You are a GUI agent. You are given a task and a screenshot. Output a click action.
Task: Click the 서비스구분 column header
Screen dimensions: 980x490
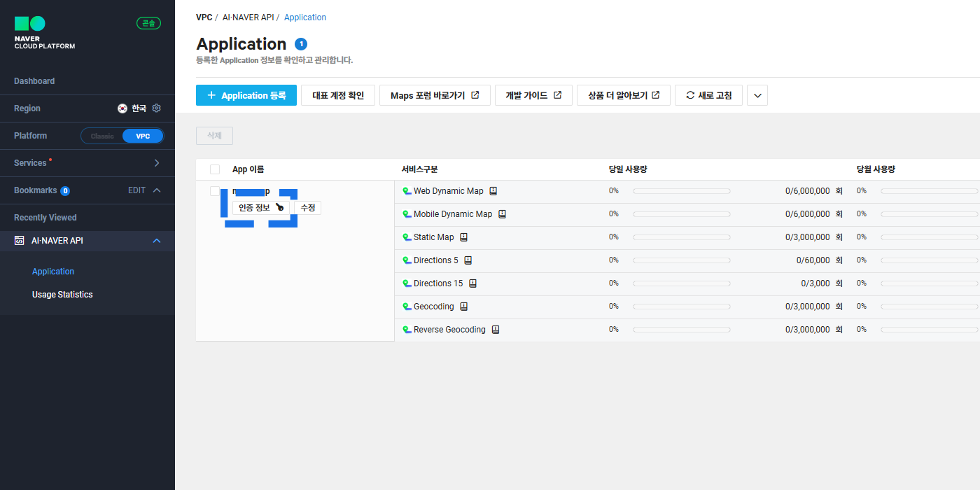[x=420, y=169]
